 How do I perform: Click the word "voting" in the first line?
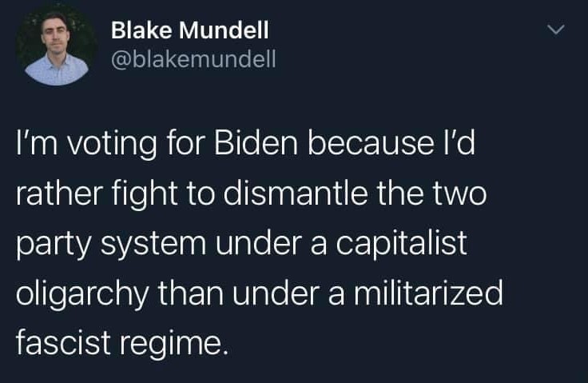click(112, 146)
